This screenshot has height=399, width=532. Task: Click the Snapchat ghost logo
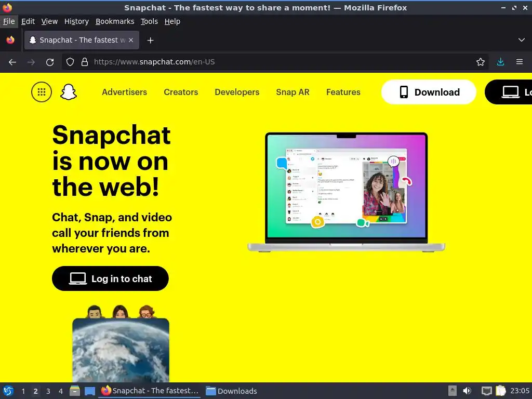point(69,92)
